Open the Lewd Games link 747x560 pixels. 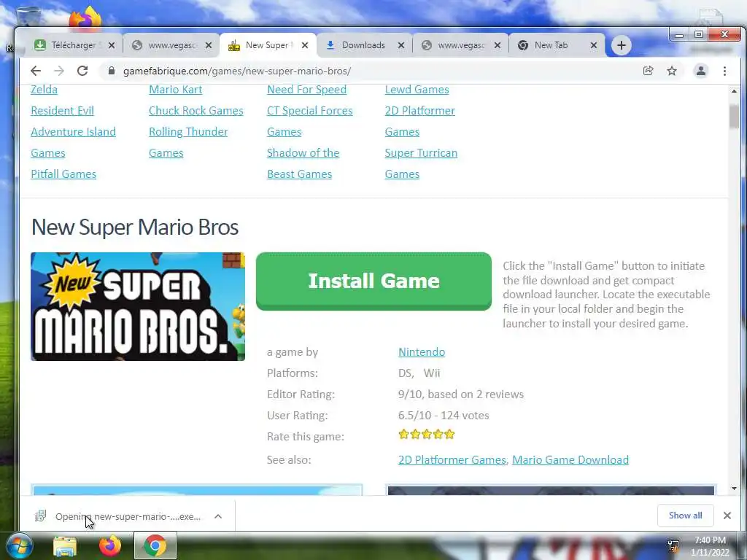[x=417, y=90]
